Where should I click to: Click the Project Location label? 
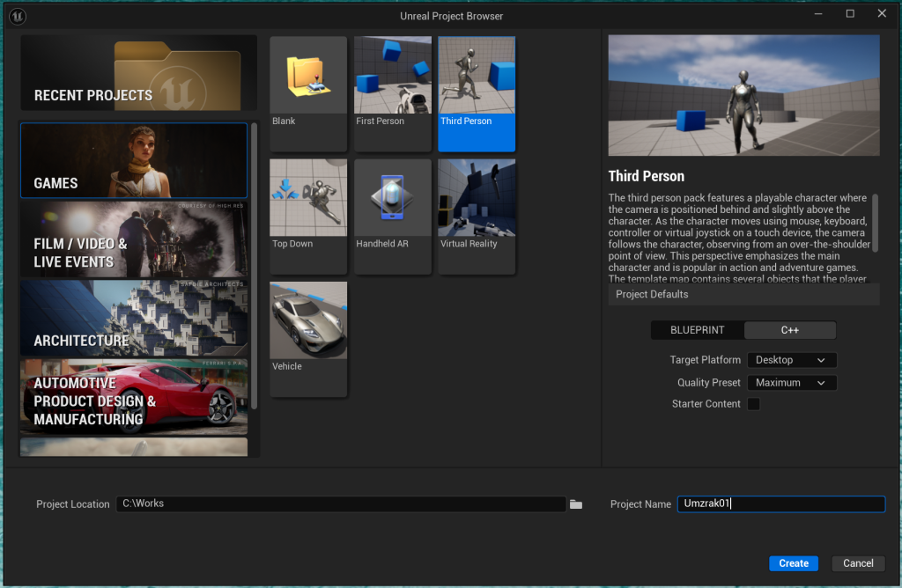tap(73, 504)
